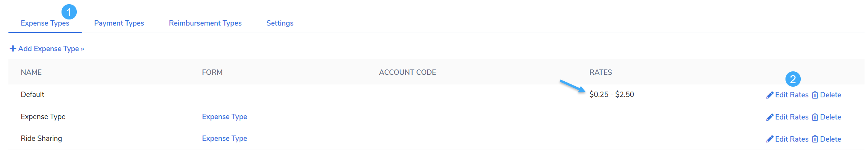868x163 pixels.
Task: Open Expense Type form link in Expense Type row
Action: click(225, 116)
